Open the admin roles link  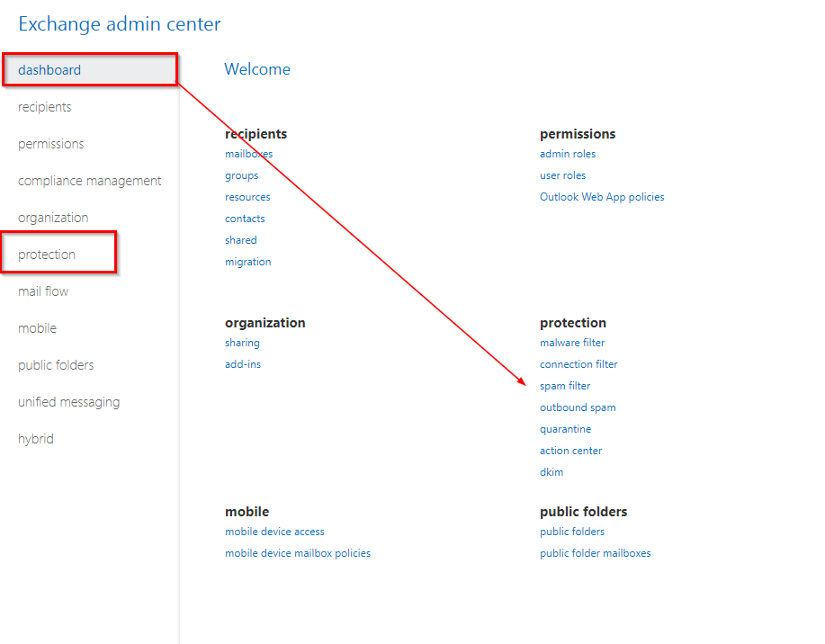coord(568,154)
